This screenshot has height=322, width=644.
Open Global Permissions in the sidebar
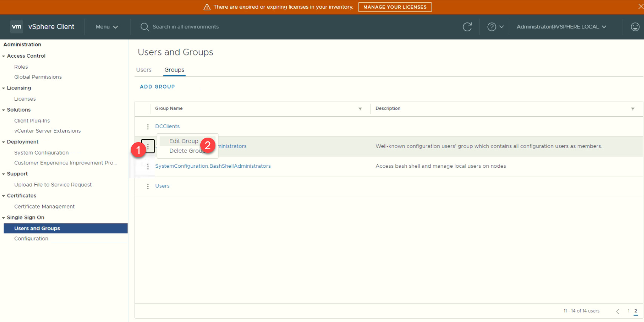pos(38,77)
